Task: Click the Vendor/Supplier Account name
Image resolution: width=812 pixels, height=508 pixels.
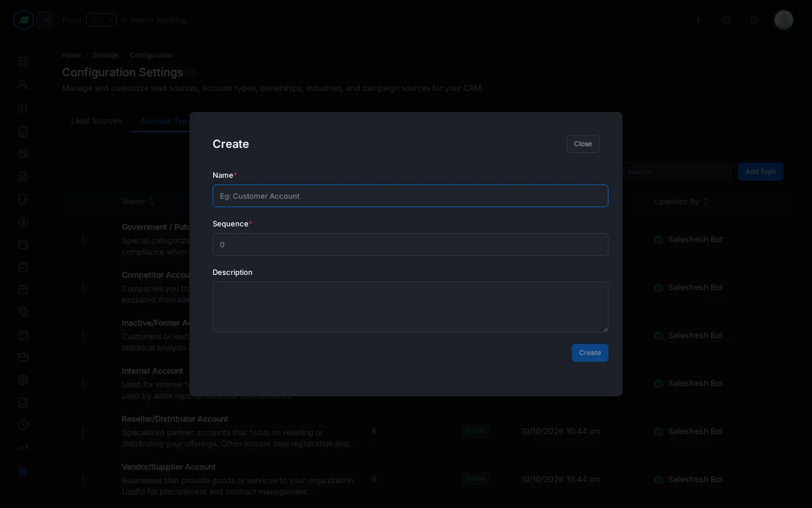Action: [x=169, y=467]
